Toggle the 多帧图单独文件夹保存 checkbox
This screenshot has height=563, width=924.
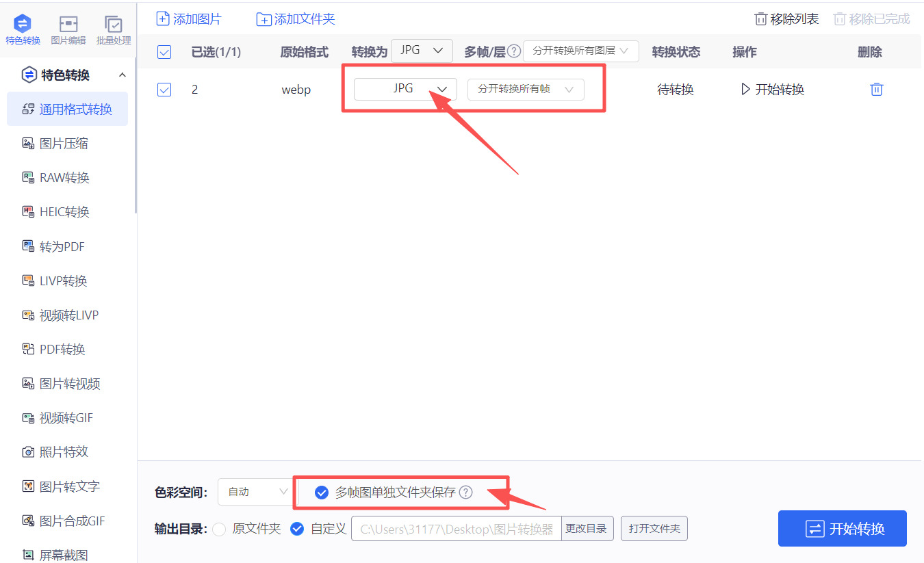tap(322, 493)
